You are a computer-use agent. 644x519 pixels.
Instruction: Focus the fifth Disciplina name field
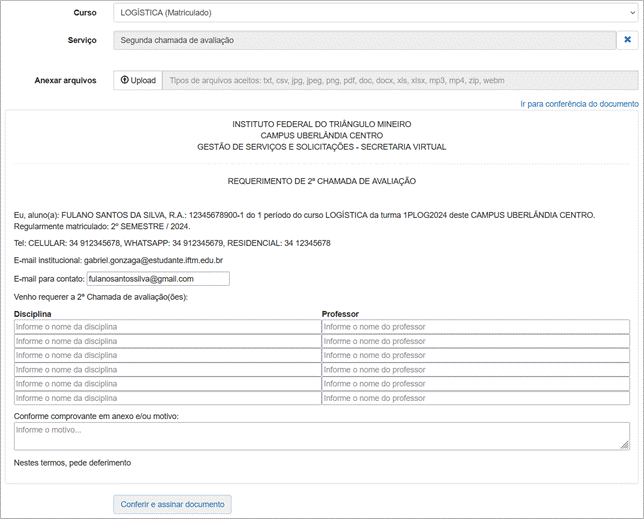coord(168,384)
